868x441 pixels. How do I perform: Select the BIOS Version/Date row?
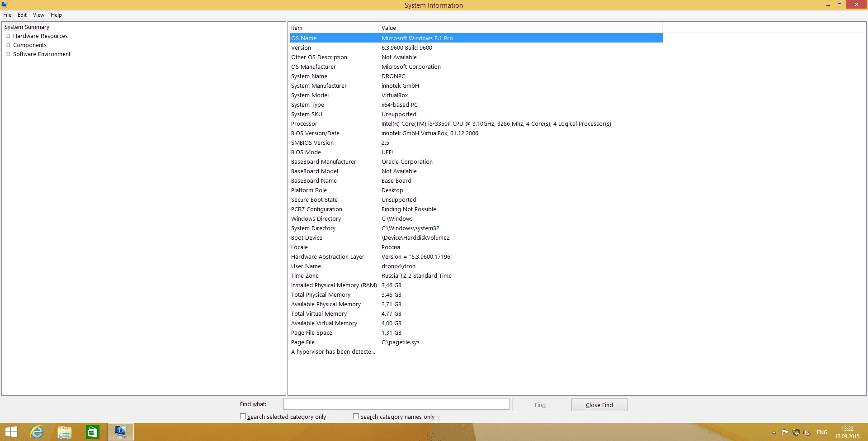click(x=476, y=133)
